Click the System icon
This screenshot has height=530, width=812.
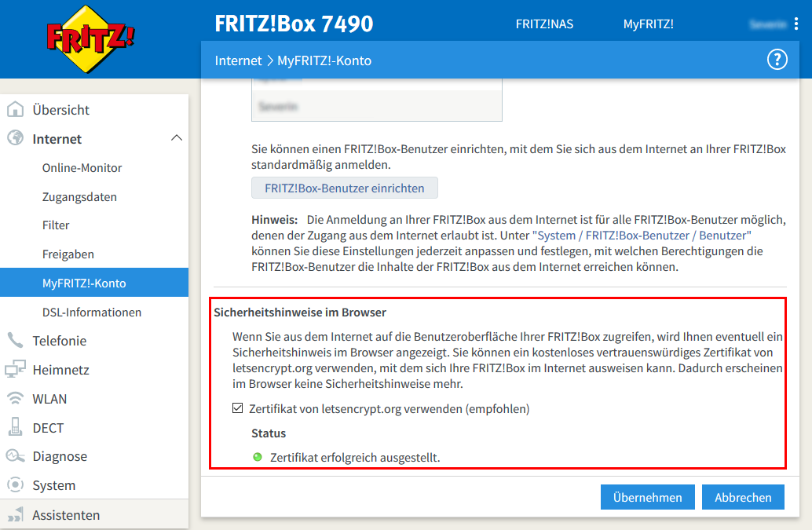coord(15,485)
